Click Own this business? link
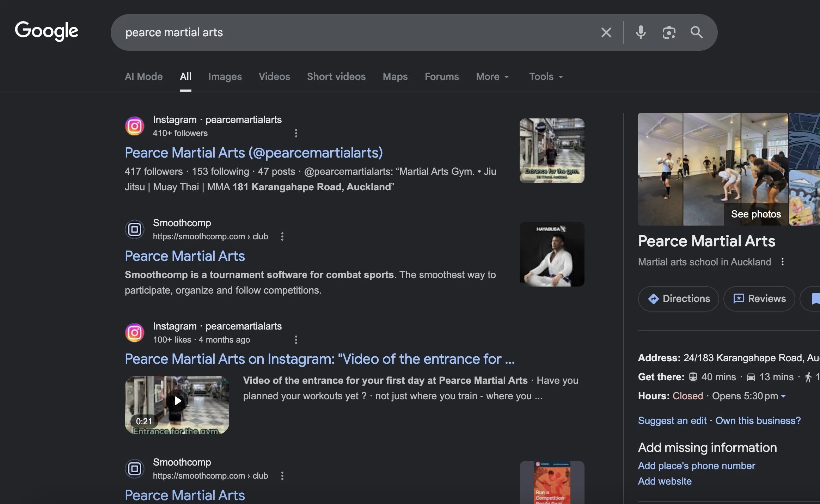The width and height of the screenshot is (820, 504). point(758,420)
